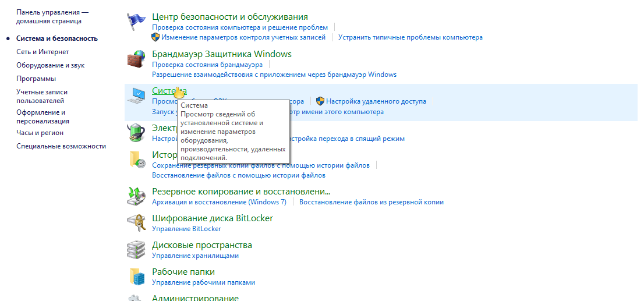Open Изменение параметров контроля учетных записей
This screenshot has width=644, height=301.
[x=243, y=37]
